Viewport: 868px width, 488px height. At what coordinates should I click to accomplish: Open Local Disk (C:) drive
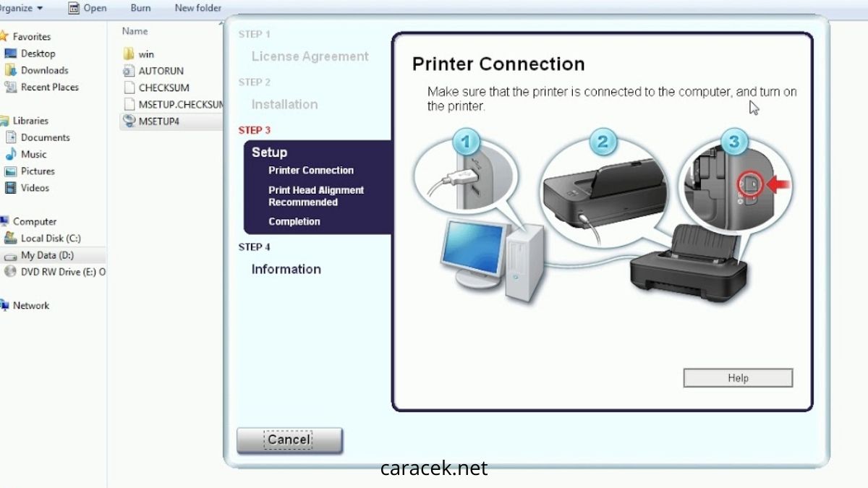(50, 239)
